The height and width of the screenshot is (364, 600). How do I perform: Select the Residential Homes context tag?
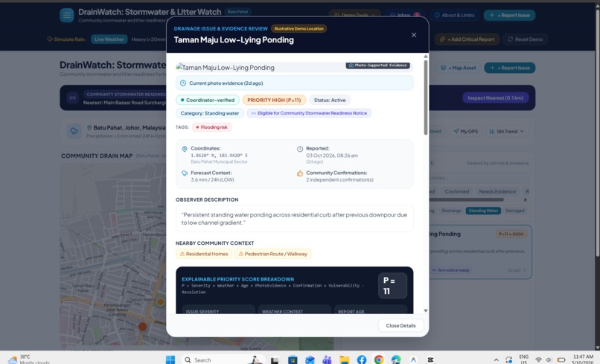203,254
